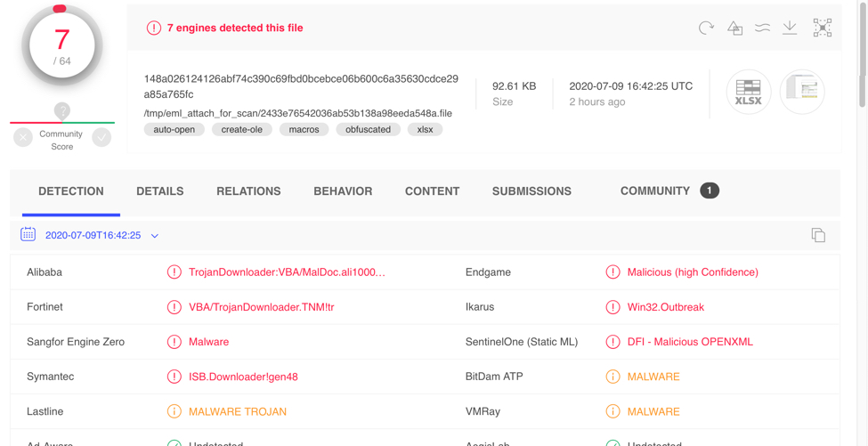This screenshot has height=446, width=868.
Task: Click the orange info icon for Lastline
Action: (x=174, y=411)
